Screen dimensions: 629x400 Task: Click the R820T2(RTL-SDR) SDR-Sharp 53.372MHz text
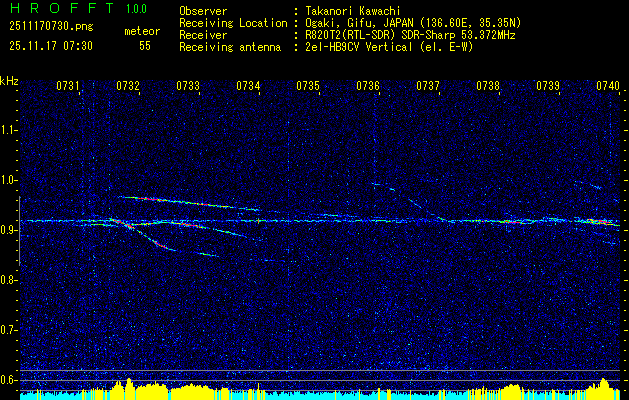(x=410, y=35)
